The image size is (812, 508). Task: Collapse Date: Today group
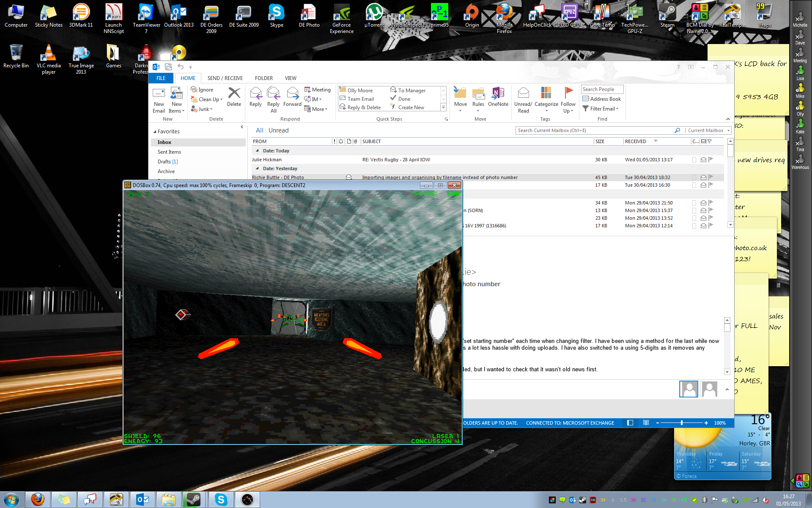(x=257, y=151)
